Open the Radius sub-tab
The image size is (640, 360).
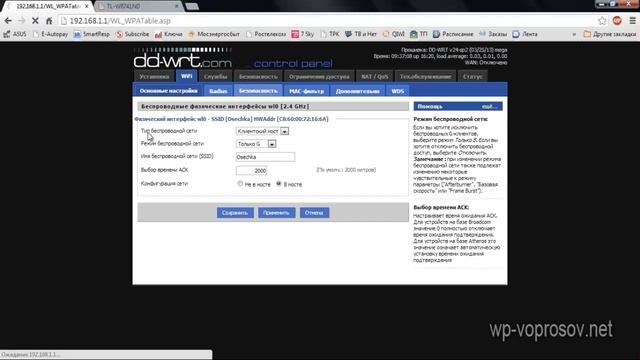(x=218, y=91)
